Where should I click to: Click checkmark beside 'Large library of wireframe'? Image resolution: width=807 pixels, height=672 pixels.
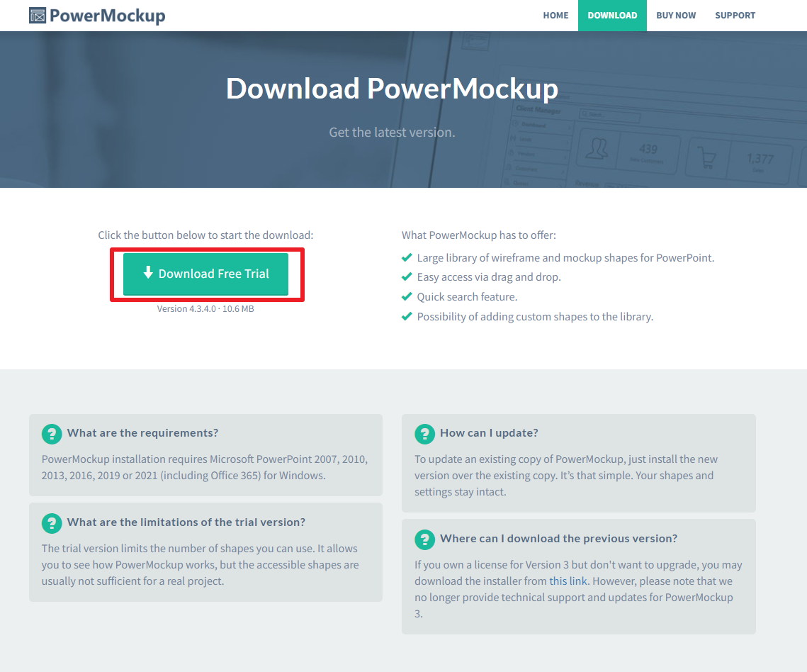point(407,257)
